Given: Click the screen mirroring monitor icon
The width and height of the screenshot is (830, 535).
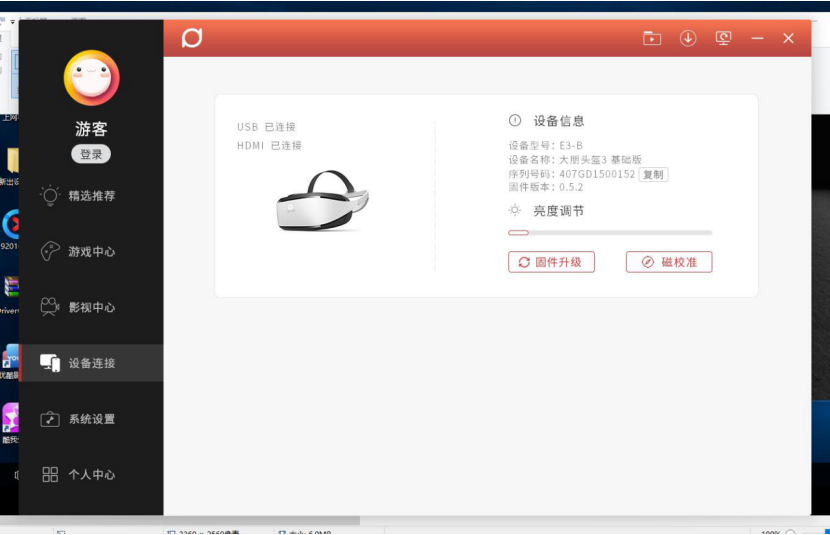Looking at the screenshot, I should (x=723, y=38).
